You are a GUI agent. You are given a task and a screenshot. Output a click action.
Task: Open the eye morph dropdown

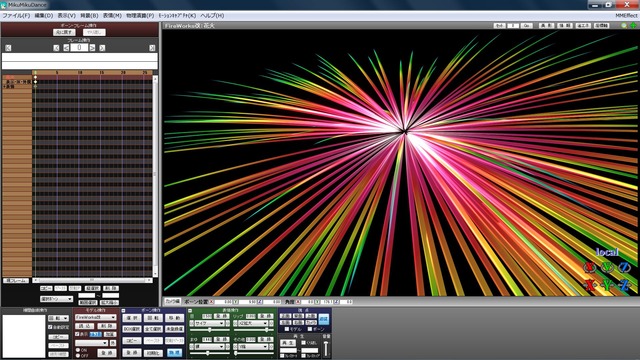(209, 323)
